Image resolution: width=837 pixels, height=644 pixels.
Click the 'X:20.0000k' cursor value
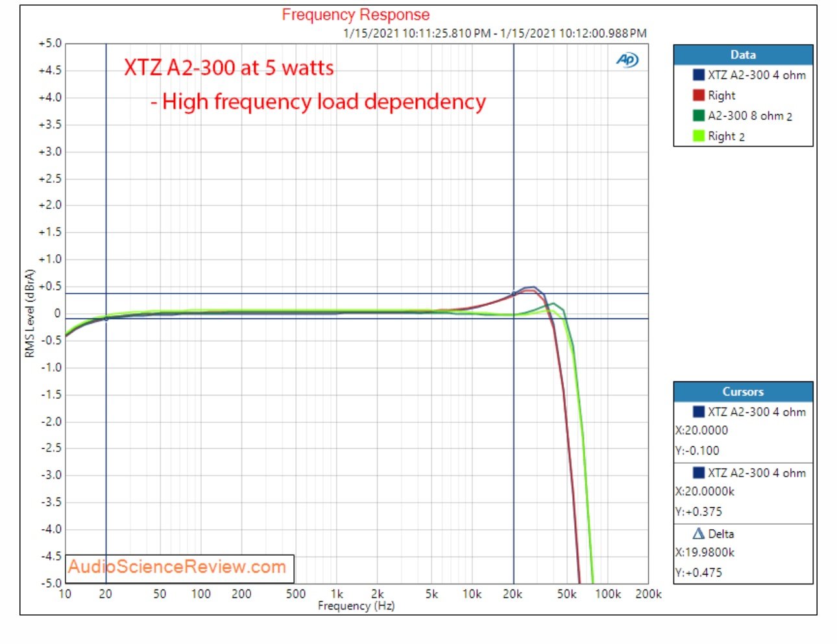pos(705,491)
